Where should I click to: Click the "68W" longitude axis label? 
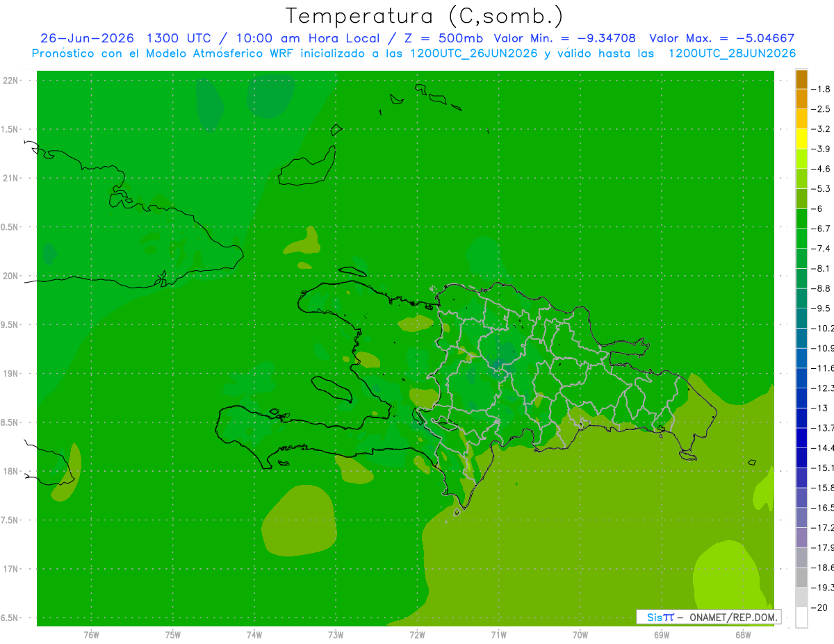[743, 634]
